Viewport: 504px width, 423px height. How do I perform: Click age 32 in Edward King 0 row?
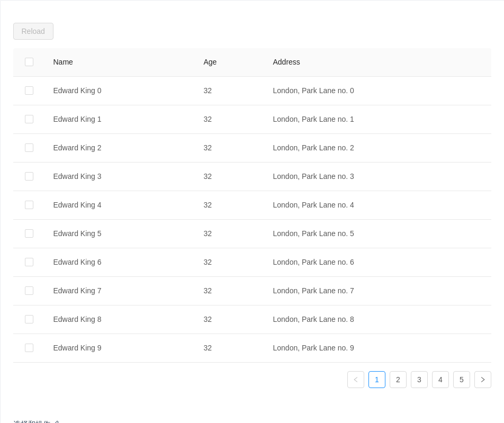pyautogui.click(x=208, y=91)
